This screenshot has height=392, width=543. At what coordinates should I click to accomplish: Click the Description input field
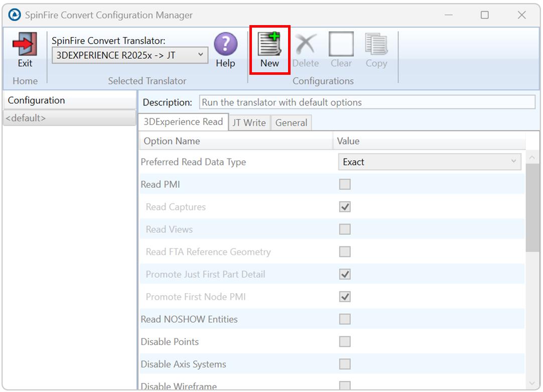click(x=367, y=102)
